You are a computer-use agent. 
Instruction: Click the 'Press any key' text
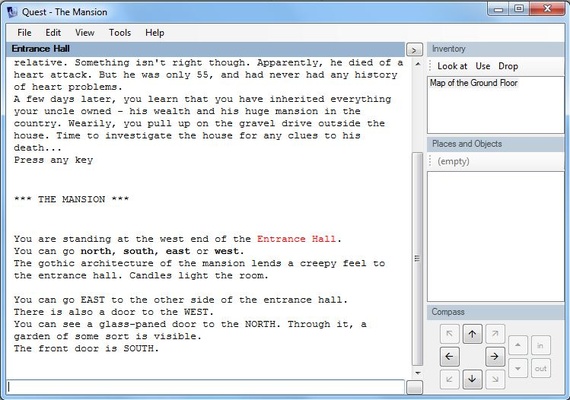click(x=53, y=160)
